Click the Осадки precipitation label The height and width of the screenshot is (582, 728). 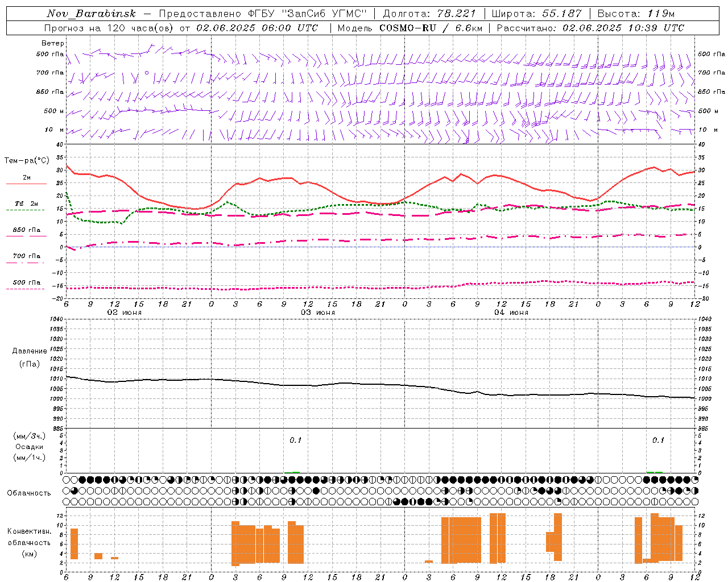tap(30, 447)
